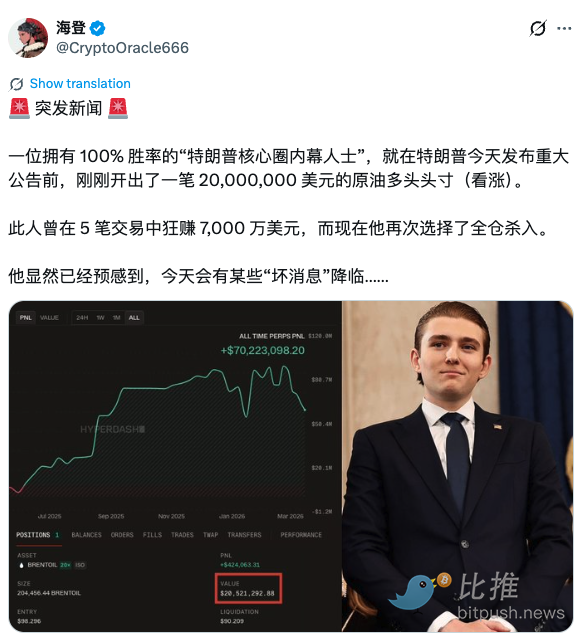Image resolution: width=585 pixels, height=640 pixels.
Task: Open the PERFORMANCE tab
Action: click(x=301, y=535)
